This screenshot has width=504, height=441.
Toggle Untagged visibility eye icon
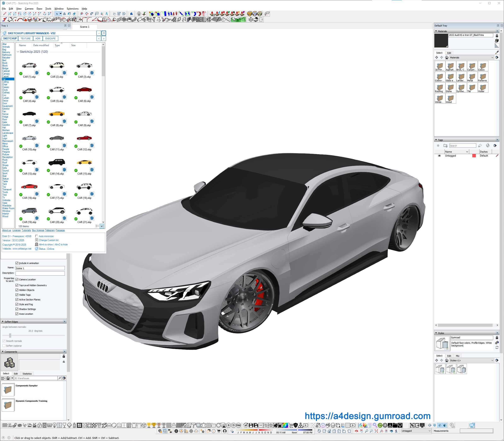pyautogui.click(x=439, y=156)
